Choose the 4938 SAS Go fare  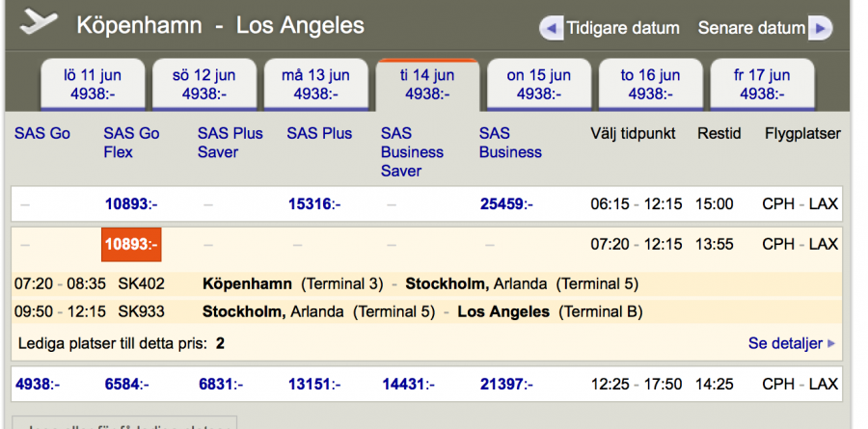pos(38,385)
